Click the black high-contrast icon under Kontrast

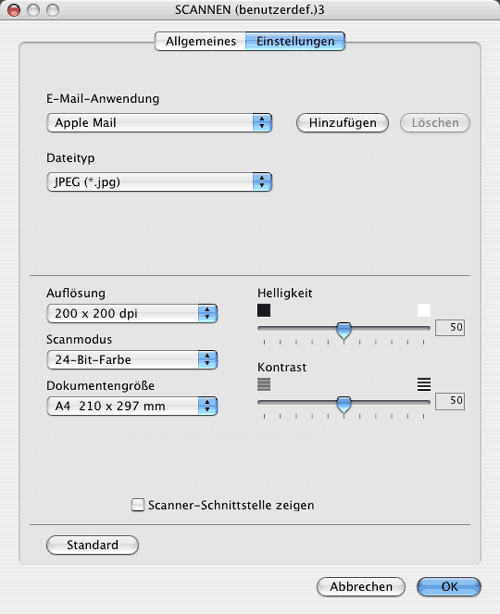point(424,384)
